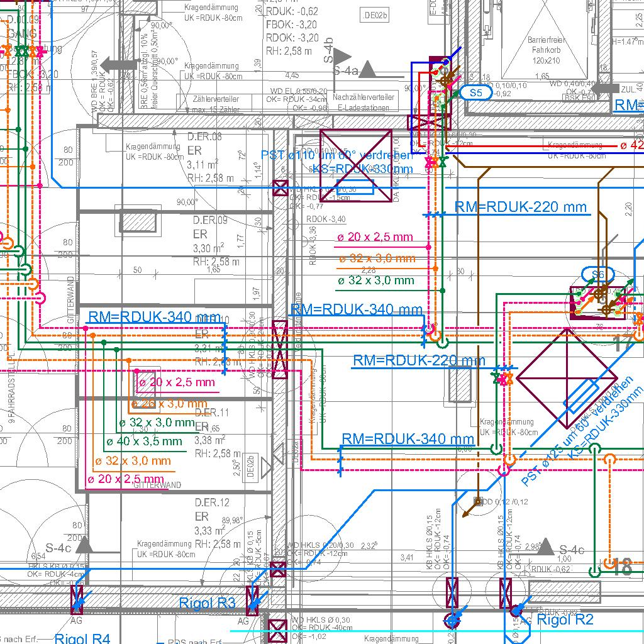Viewport: 644px width, 644px height.
Task: Select the 'PST ø125 um 60° verdrehen' annotation
Action: coord(577,430)
